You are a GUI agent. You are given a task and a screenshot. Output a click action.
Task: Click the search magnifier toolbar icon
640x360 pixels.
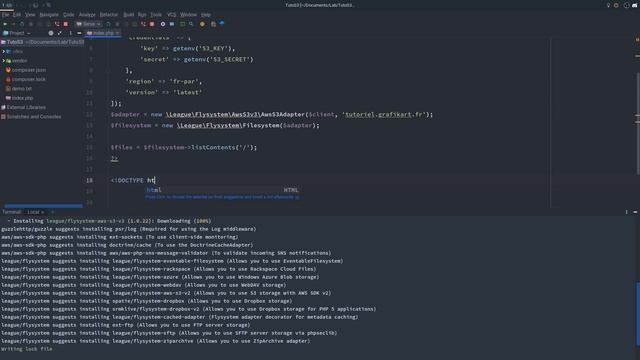(x=191, y=24)
